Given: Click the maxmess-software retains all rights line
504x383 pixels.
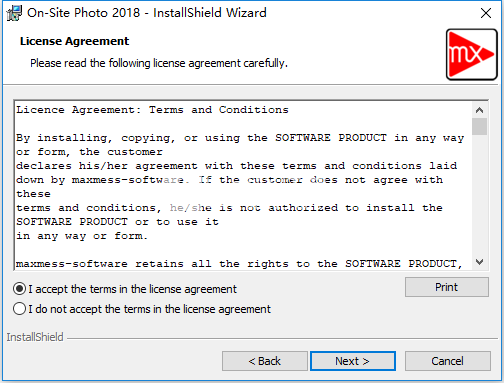Looking at the screenshot, I should point(239,264).
